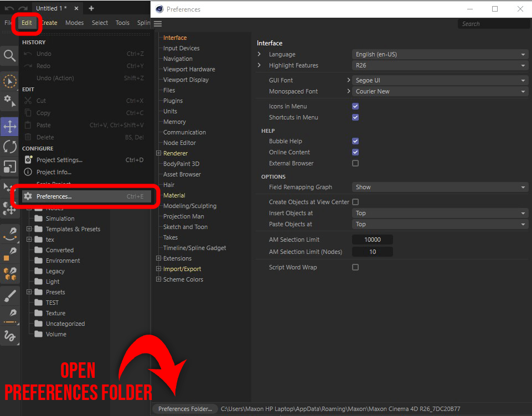Uncheck the Bubble Help option

pos(355,141)
